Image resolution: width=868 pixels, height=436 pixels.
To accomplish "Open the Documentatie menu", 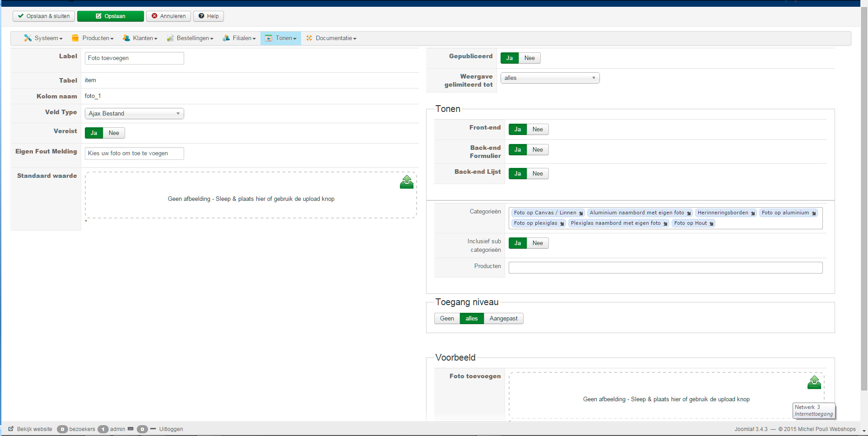I will pos(331,38).
